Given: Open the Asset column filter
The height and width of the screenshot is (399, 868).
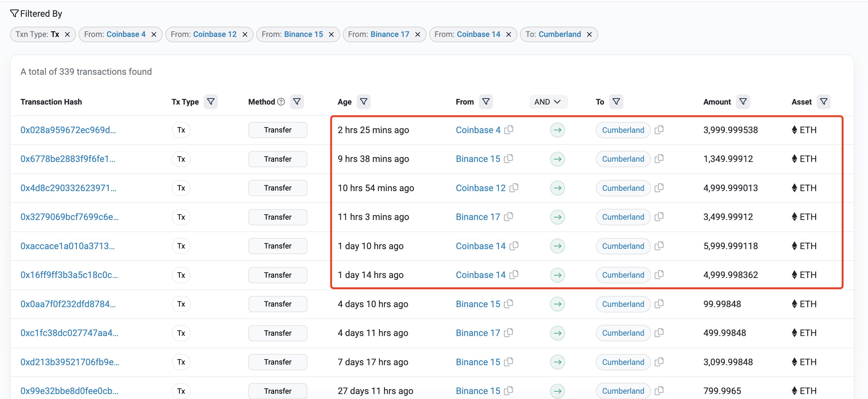Looking at the screenshot, I should 824,102.
